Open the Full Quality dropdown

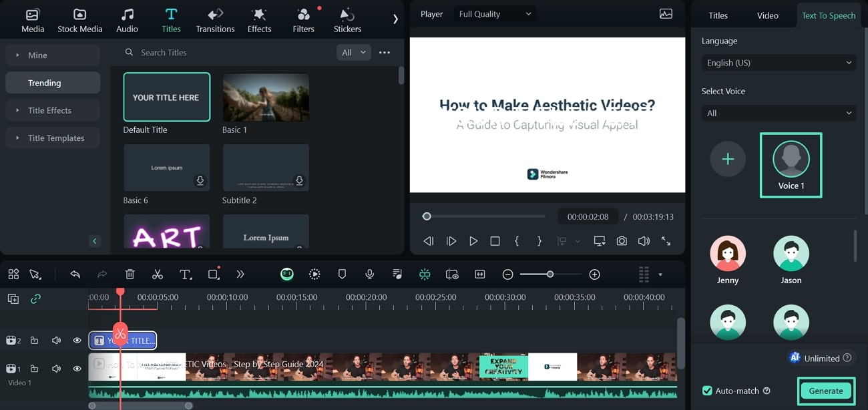(x=495, y=14)
